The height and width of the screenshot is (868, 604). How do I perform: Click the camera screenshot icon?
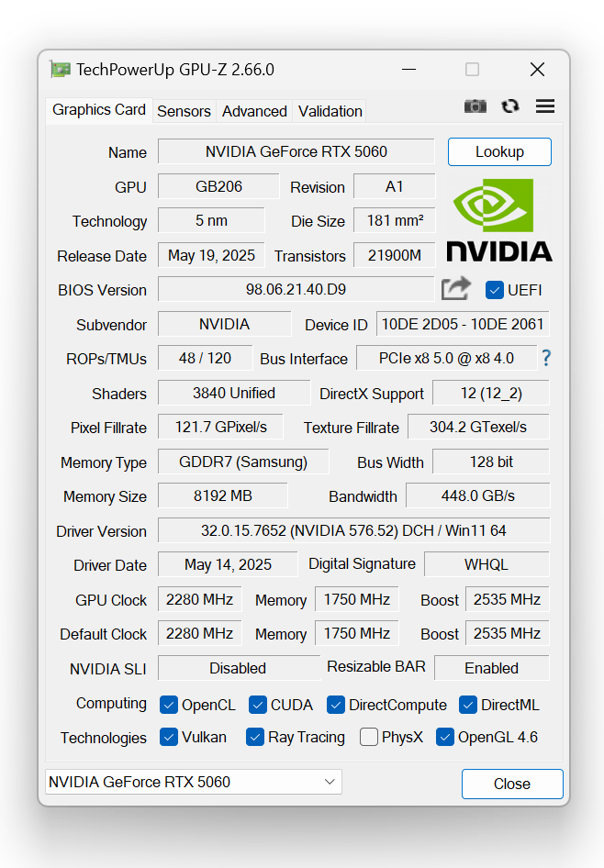(x=475, y=106)
